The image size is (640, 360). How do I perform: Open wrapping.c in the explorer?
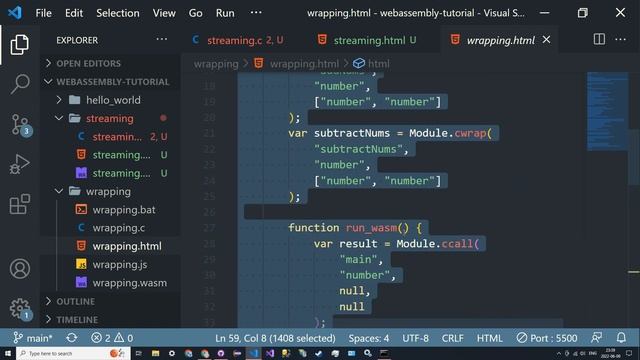(110, 228)
